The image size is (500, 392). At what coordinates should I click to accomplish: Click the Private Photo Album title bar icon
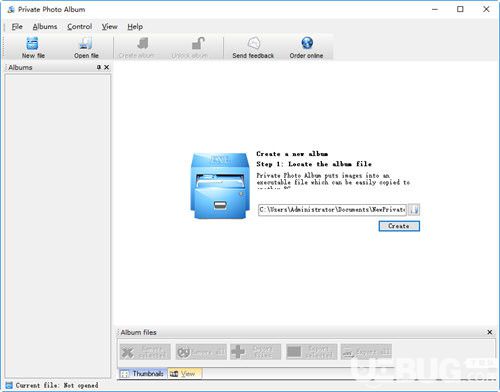11,9
